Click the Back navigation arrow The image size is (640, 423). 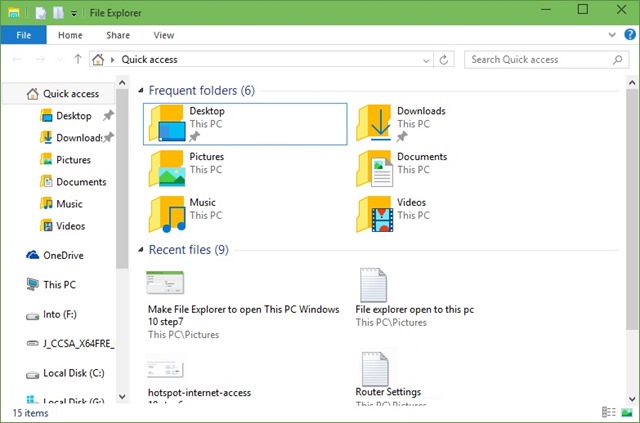[17, 59]
